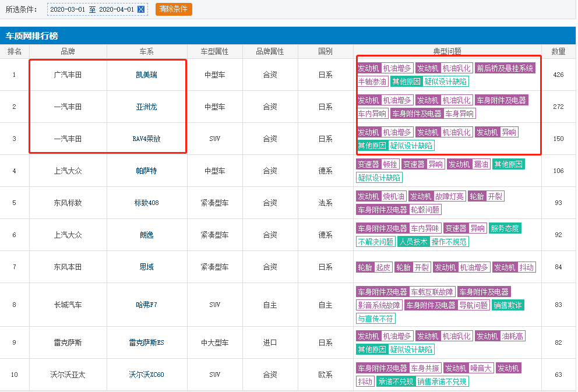
Task: Click 烧机油 tag in 标致408 row
Action: click(394, 196)
